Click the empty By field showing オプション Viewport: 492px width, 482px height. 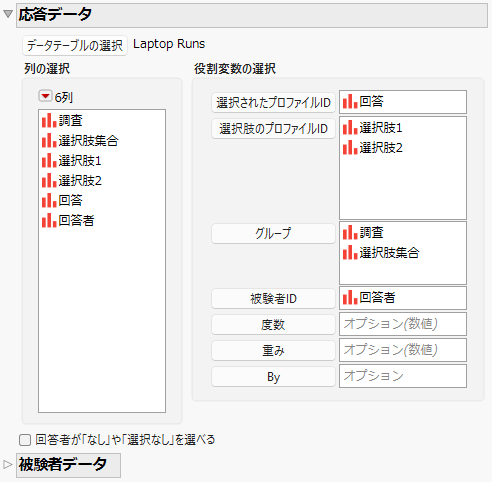point(403,376)
